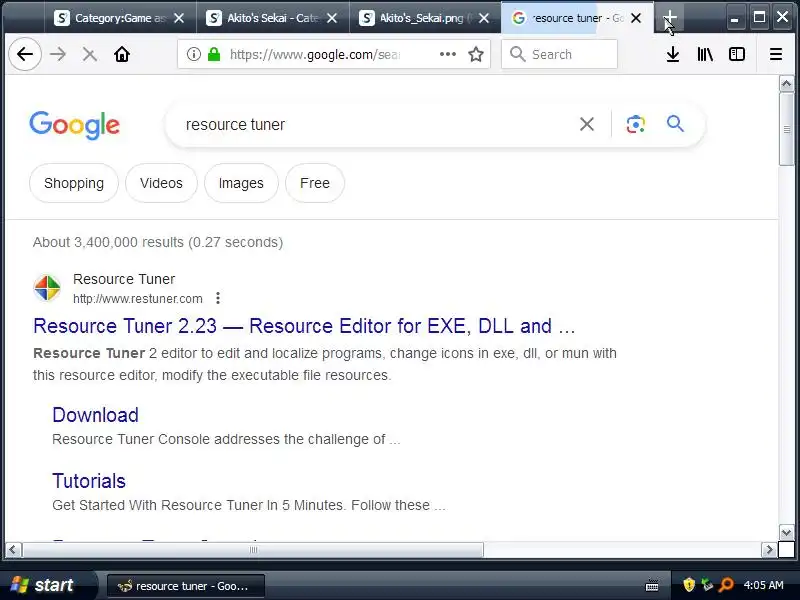The height and width of the screenshot is (600, 800).
Task: Open a new tab with plus button
Action: (x=669, y=18)
